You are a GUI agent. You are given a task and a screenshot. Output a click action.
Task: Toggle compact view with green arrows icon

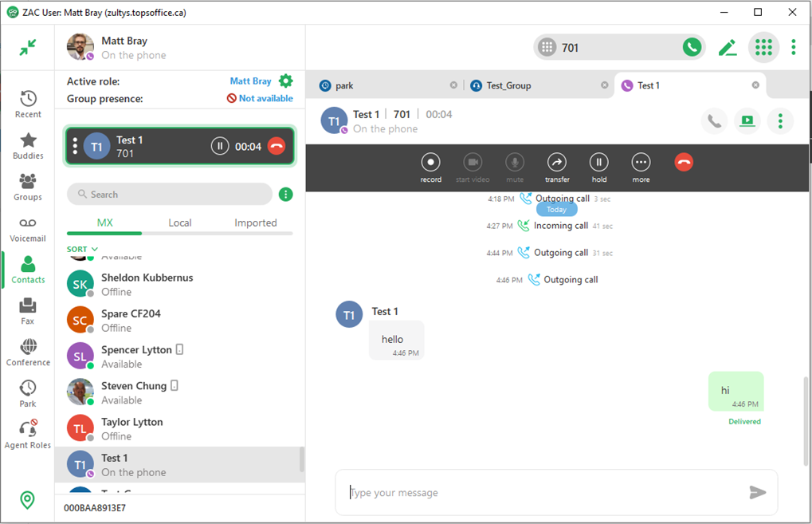[28, 48]
